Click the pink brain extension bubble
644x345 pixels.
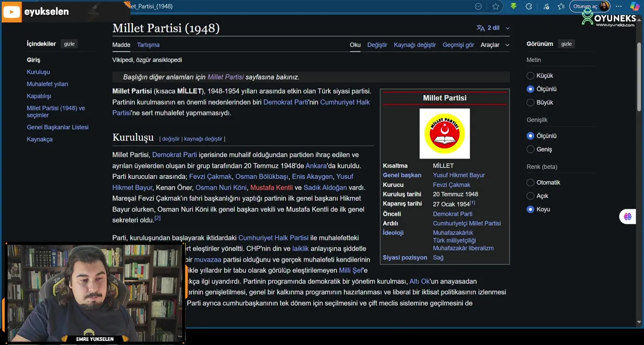(628, 217)
